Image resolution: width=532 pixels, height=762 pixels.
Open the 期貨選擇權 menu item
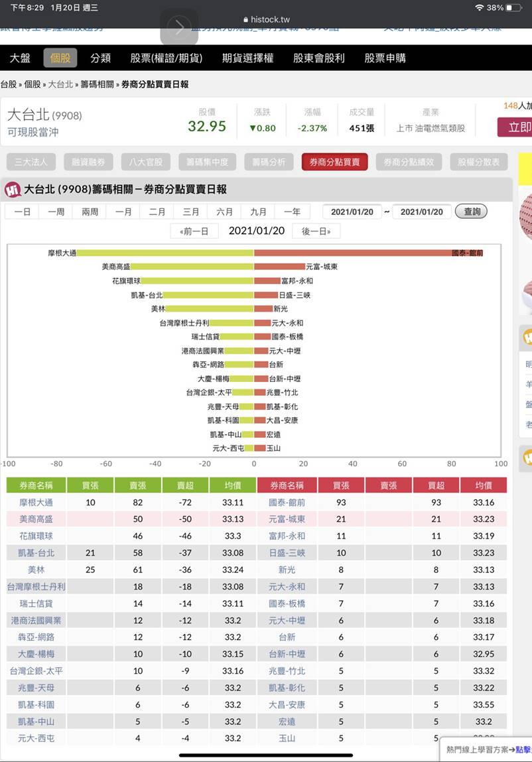tap(248, 58)
